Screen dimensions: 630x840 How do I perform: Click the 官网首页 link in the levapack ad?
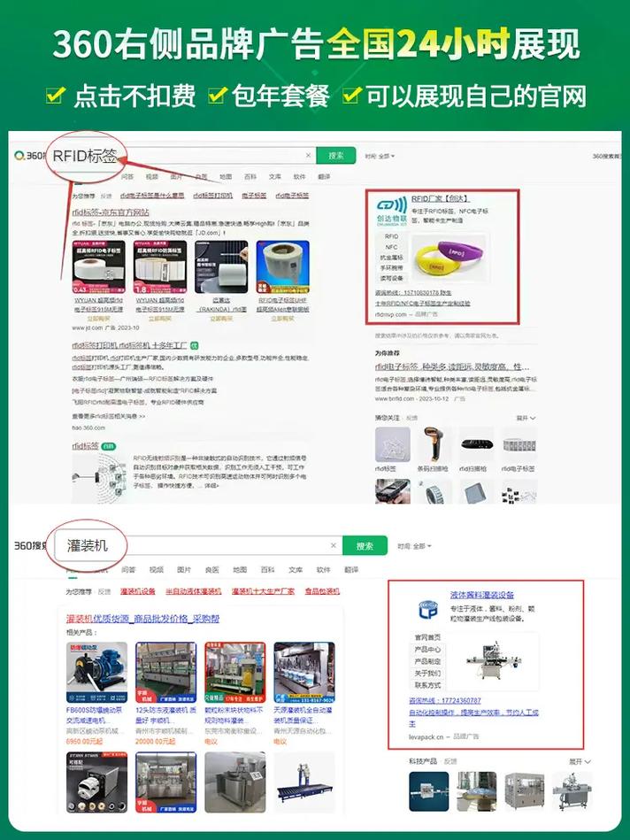(427, 637)
